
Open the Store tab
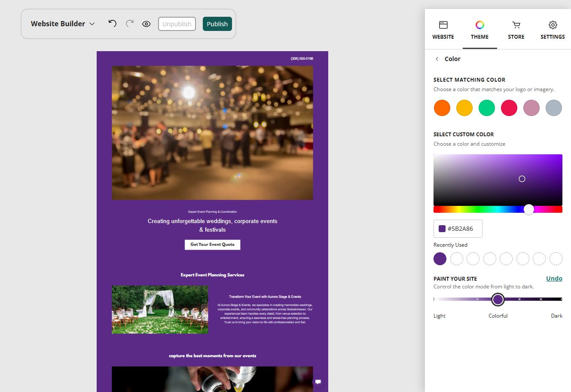click(x=516, y=30)
